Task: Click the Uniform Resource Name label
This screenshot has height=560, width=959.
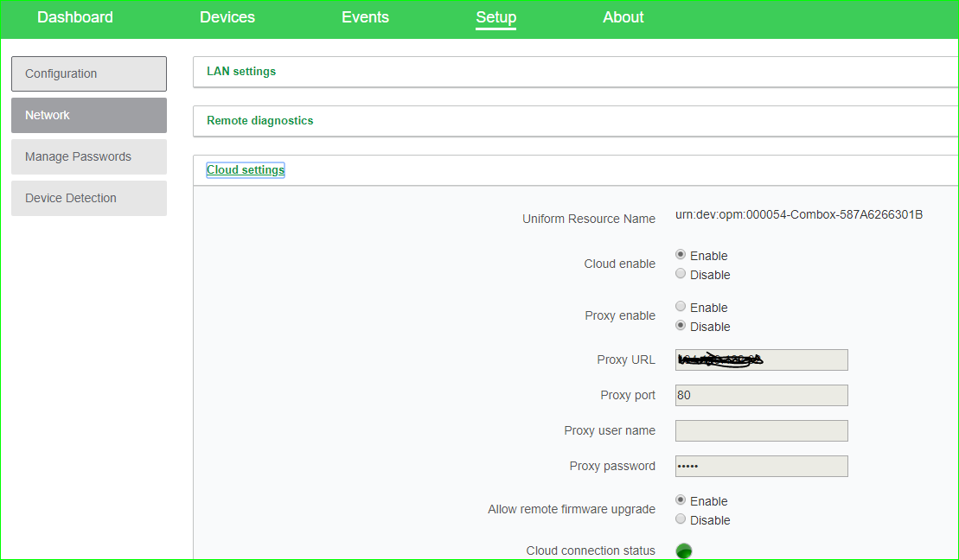Action: 588,219
